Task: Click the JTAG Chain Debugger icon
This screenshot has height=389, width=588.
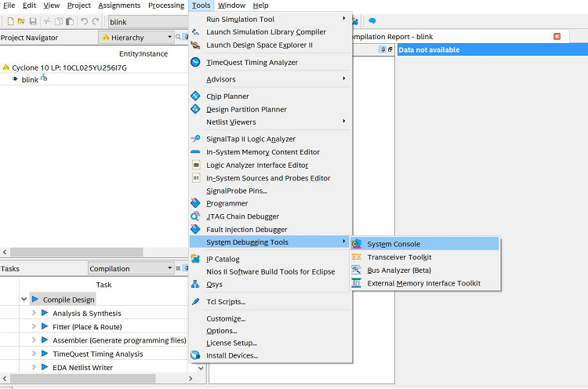Action: (195, 216)
